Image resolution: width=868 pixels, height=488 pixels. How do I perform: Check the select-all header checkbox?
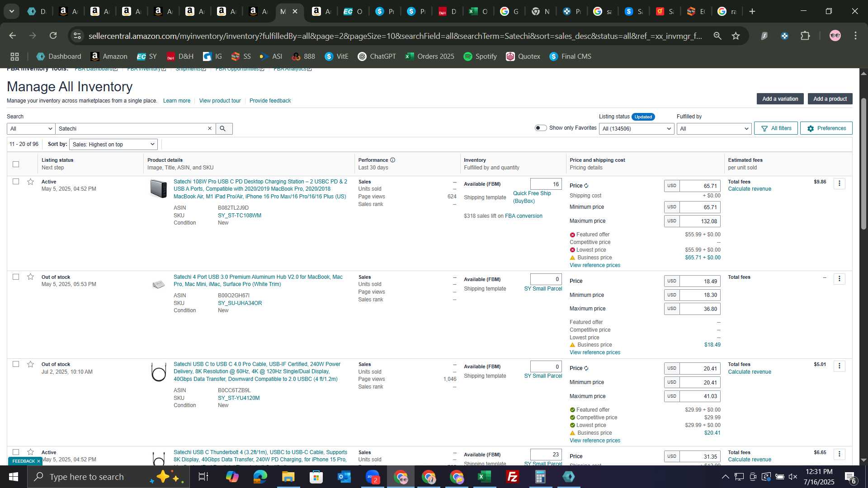click(x=16, y=164)
